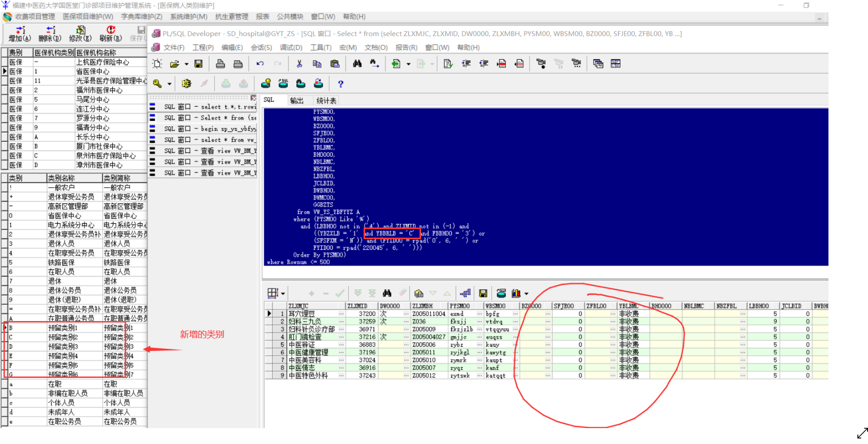Click the Paste clipboard icon
This screenshot has height=444, width=868.
coord(335,64)
